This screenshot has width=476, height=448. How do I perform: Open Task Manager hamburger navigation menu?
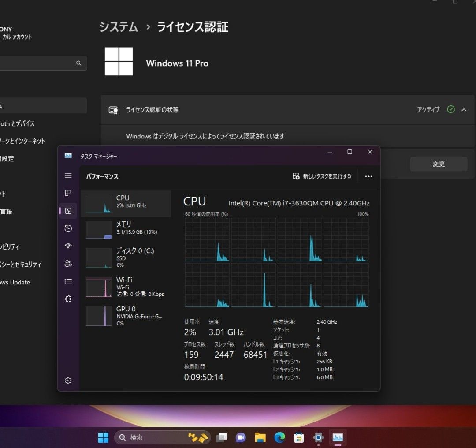click(x=68, y=175)
